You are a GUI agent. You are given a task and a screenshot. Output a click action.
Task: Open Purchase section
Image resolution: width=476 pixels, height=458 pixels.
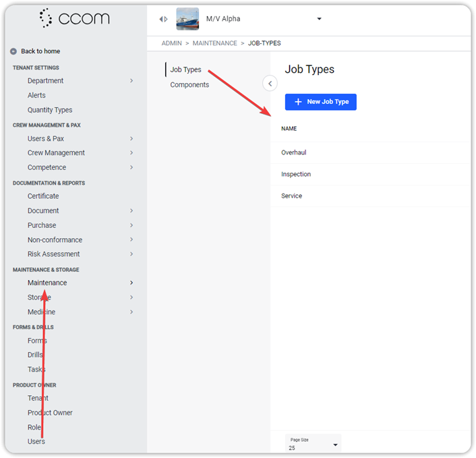pos(42,225)
